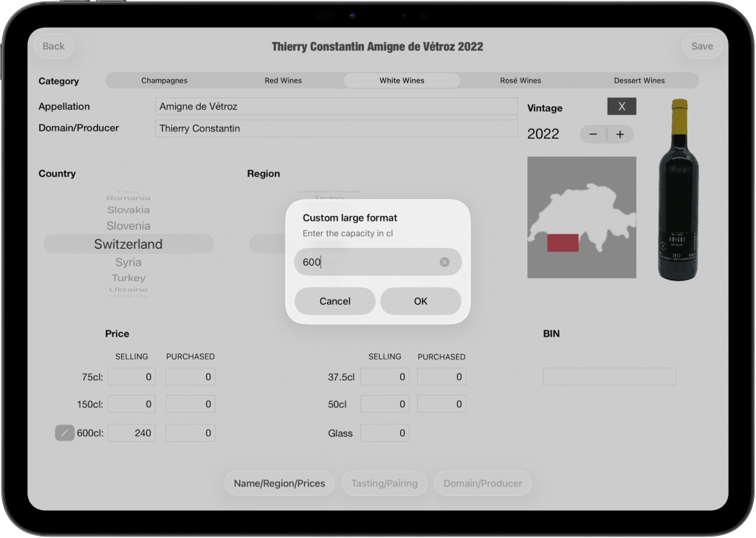Click the pencil edit icon beside 600cl
Screen dimensions: 756x538
(65, 433)
